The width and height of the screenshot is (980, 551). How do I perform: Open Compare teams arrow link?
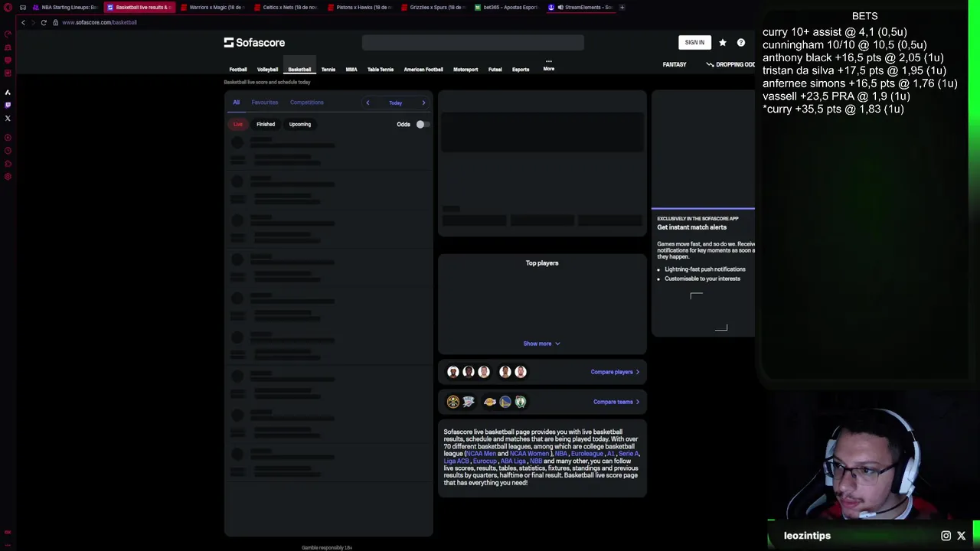[x=616, y=402]
